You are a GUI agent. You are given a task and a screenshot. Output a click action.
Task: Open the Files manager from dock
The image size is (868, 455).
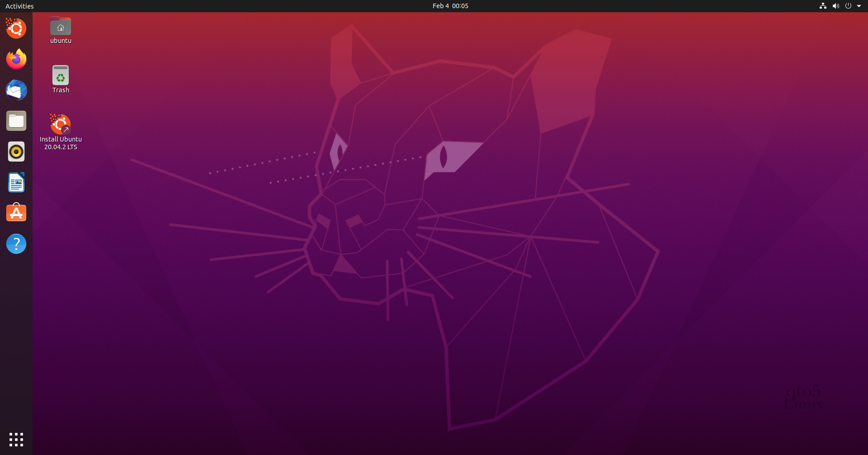coord(16,121)
